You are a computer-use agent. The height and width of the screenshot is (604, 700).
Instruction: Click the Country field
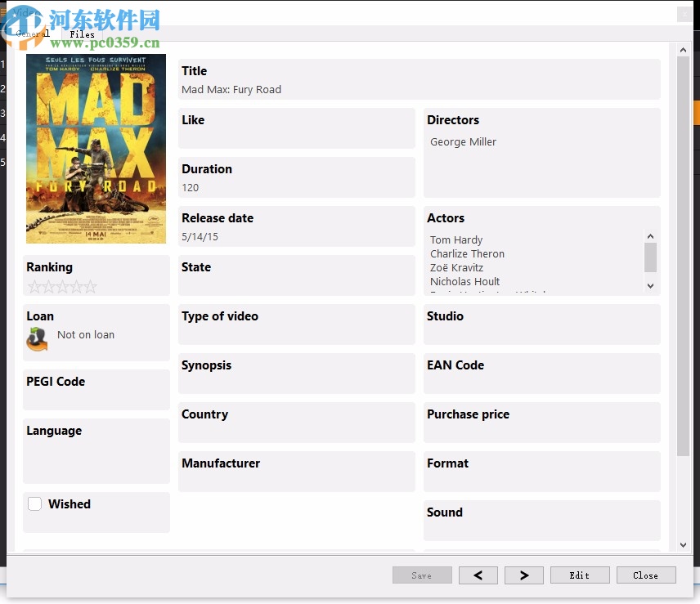[296, 423]
